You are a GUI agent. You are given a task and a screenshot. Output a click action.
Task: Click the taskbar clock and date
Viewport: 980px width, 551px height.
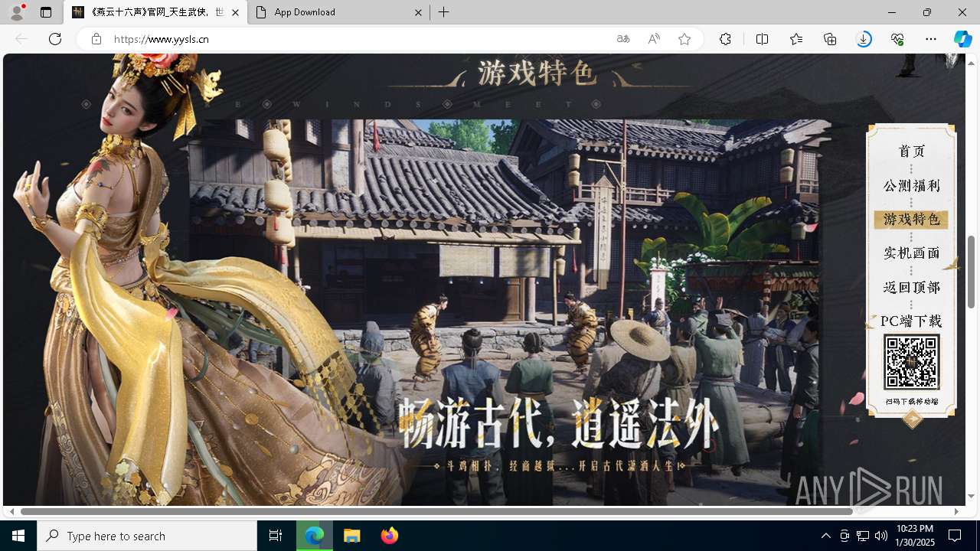point(915,536)
